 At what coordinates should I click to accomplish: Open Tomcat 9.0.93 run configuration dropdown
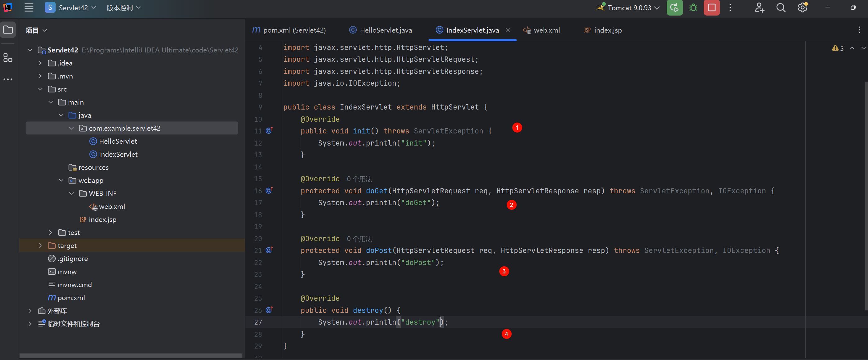click(x=629, y=8)
